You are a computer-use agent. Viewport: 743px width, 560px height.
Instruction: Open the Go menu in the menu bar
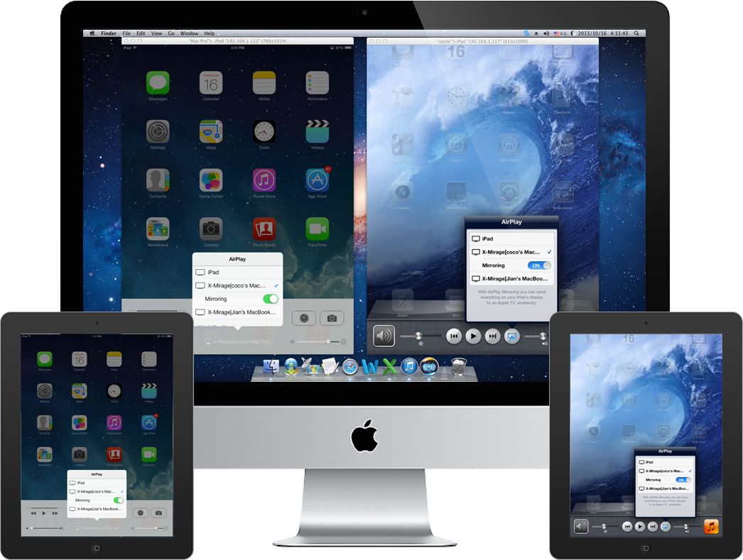[x=171, y=33]
